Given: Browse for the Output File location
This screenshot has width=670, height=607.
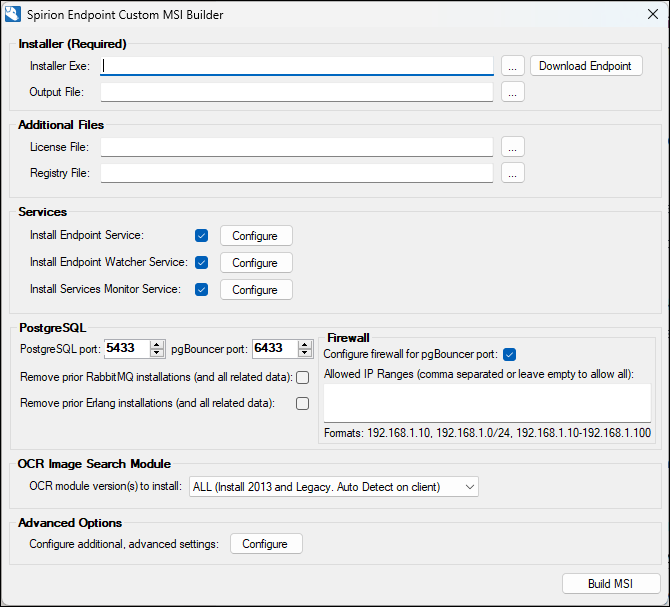Looking at the screenshot, I should pos(512,92).
